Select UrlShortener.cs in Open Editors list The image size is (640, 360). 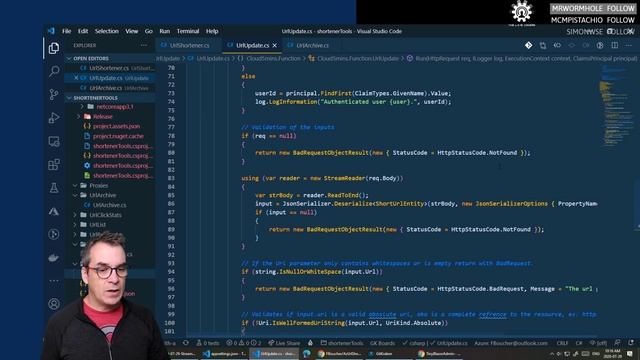(110, 68)
